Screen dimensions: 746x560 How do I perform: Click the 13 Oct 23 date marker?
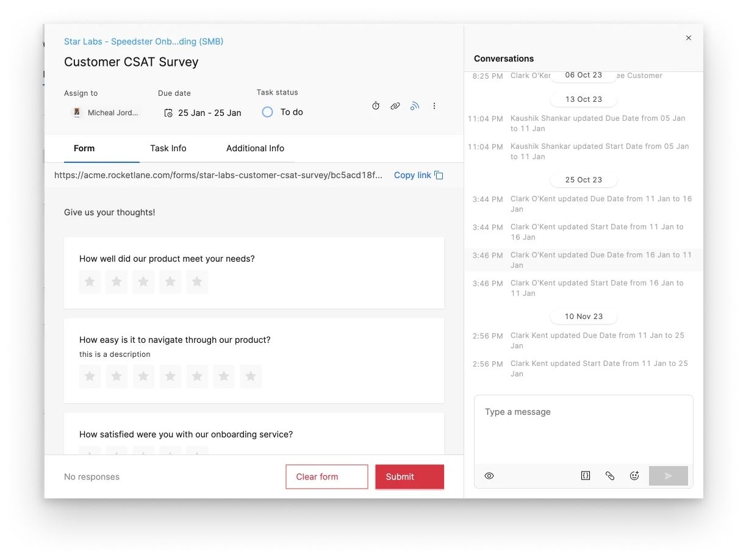coord(584,99)
